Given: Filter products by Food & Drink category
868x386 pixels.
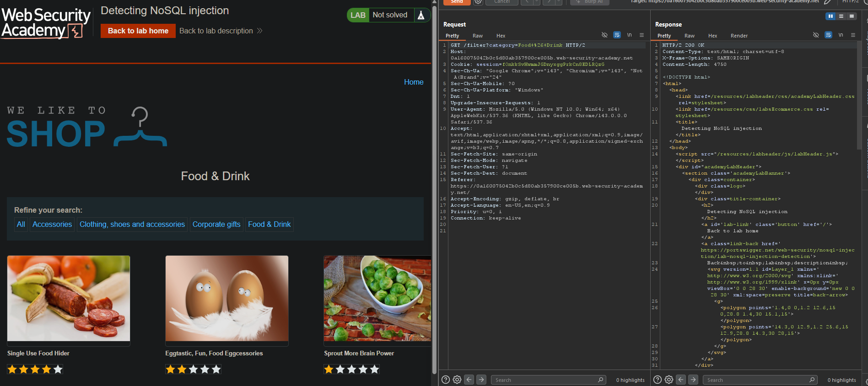Looking at the screenshot, I should tap(270, 224).
